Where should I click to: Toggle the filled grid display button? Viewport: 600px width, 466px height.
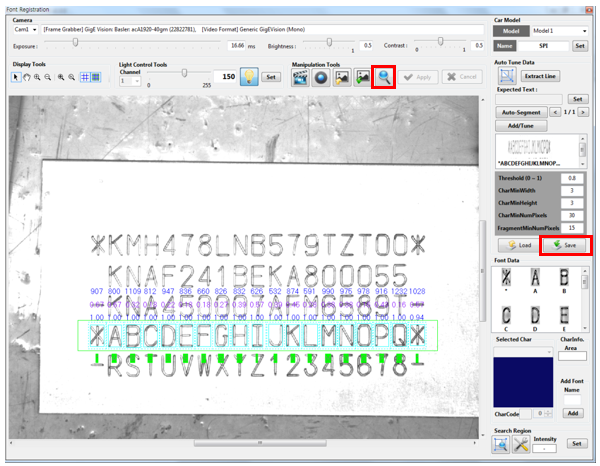(x=95, y=77)
